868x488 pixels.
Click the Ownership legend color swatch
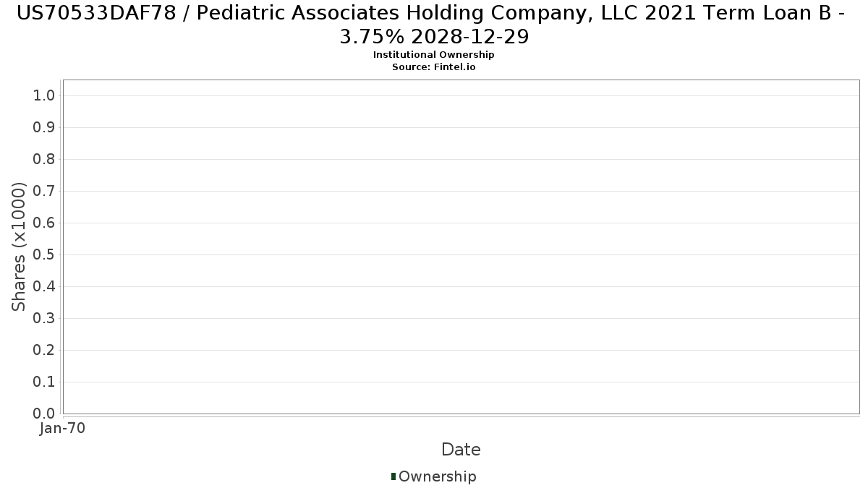pos(393,476)
